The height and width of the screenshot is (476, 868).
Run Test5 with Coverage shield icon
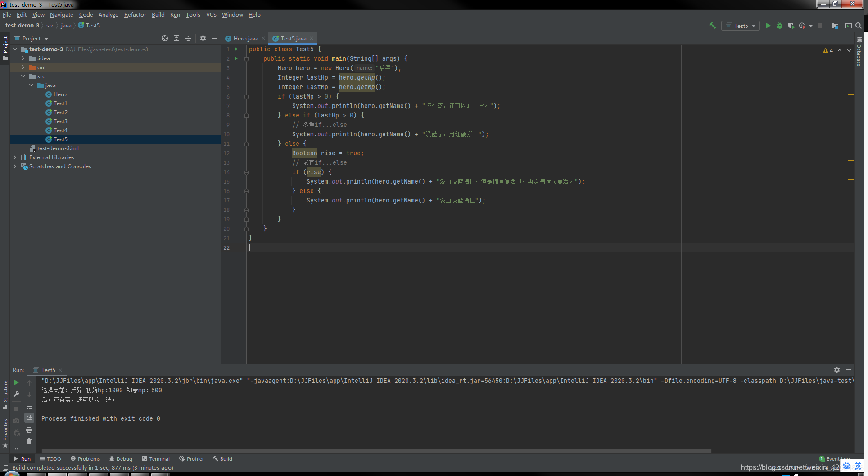point(791,26)
